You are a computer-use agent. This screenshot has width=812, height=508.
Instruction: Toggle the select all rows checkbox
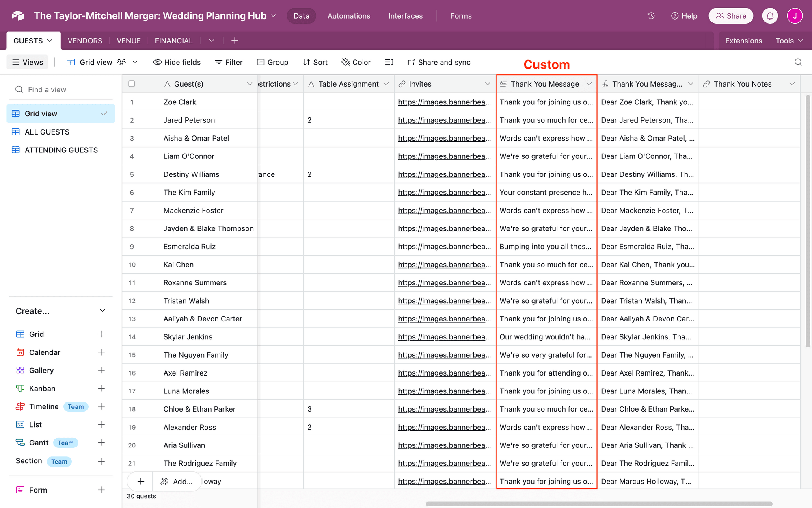click(132, 84)
